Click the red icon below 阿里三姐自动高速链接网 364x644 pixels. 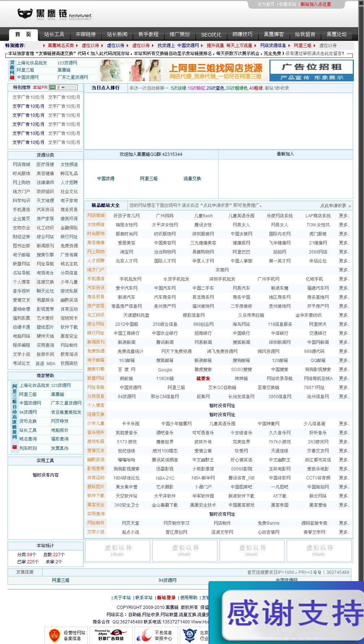(x=14, y=447)
